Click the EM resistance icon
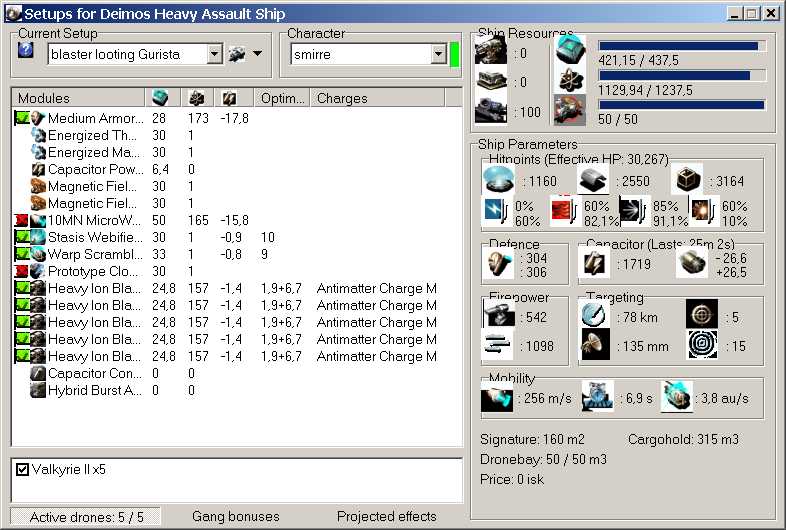The height and width of the screenshot is (530, 786). pos(497,211)
